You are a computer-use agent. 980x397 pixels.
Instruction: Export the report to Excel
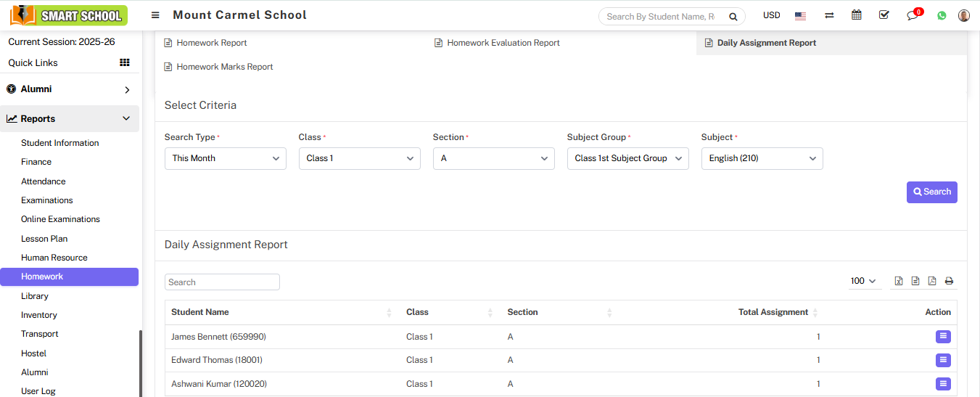(899, 282)
